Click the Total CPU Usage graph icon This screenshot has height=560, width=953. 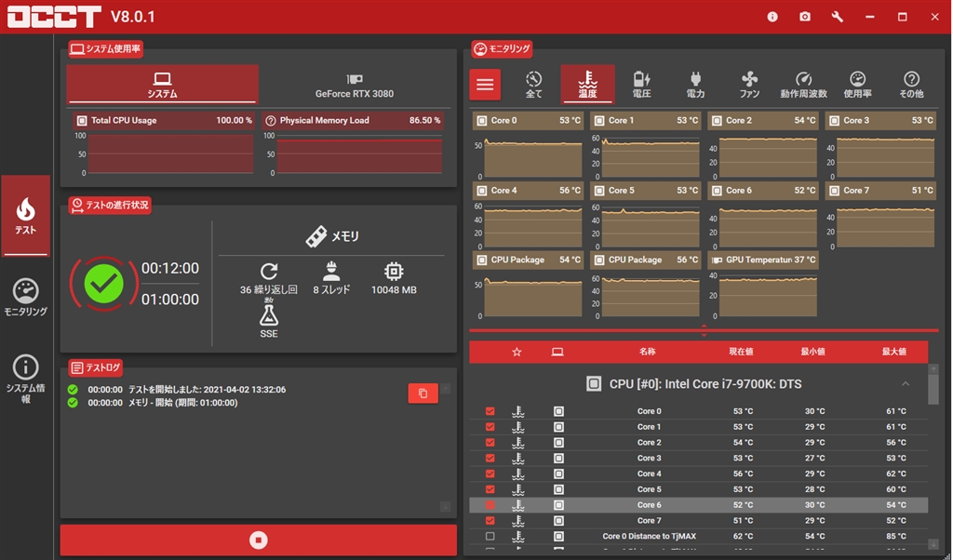click(82, 120)
